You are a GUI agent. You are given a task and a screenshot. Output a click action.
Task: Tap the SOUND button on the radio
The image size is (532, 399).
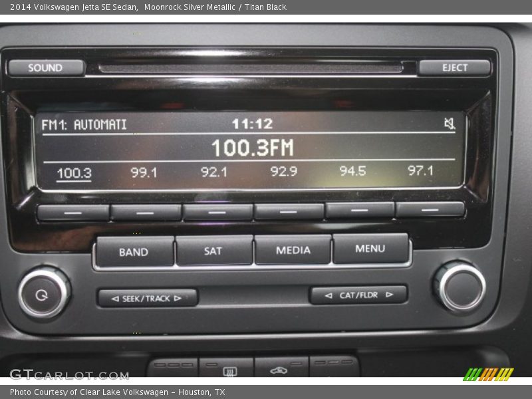click(x=46, y=68)
